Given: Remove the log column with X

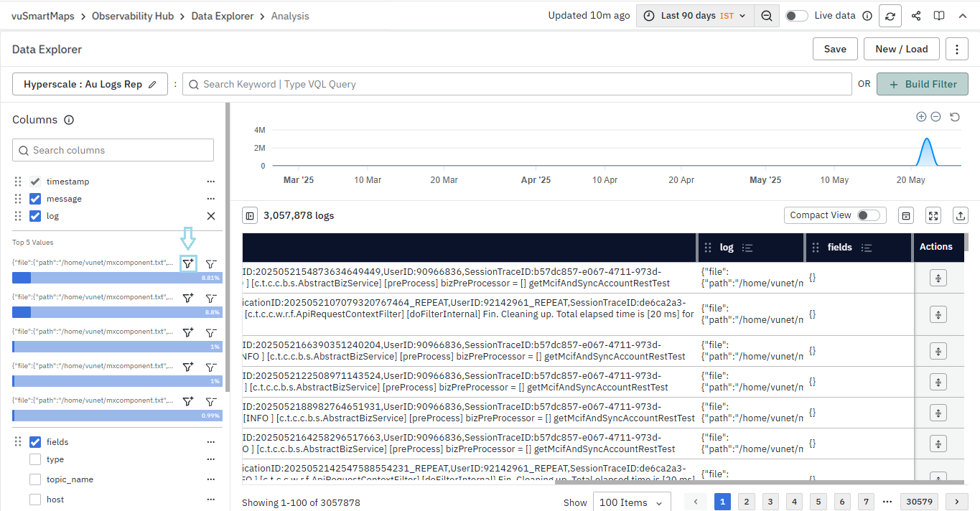Looking at the screenshot, I should point(211,216).
